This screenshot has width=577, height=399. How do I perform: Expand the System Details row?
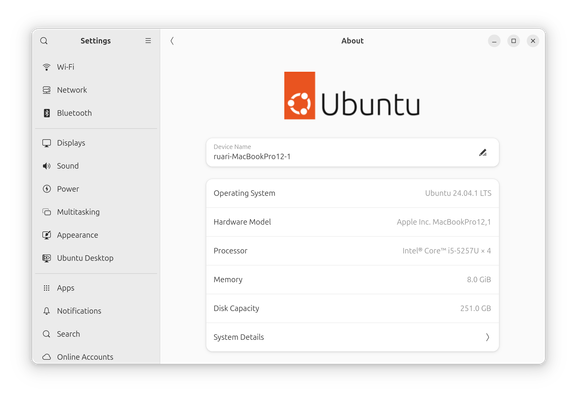pyautogui.click(x=352, y=337)
